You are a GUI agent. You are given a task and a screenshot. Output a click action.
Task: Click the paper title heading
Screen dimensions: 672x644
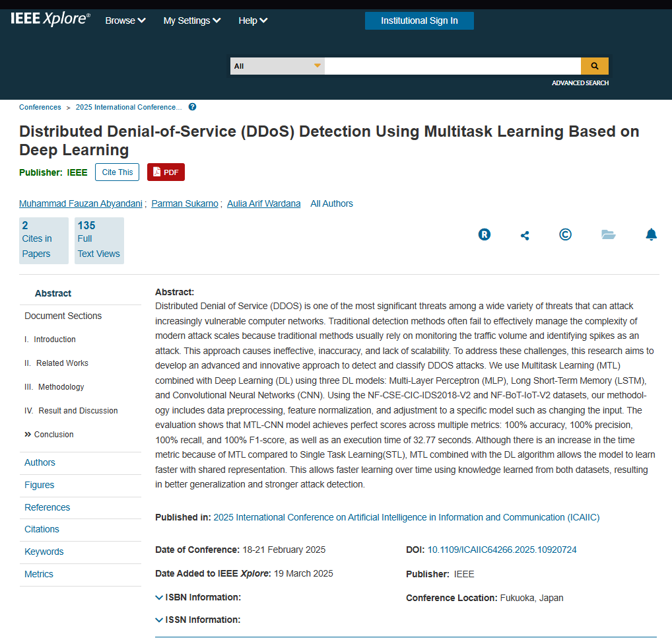coord(329,140)
